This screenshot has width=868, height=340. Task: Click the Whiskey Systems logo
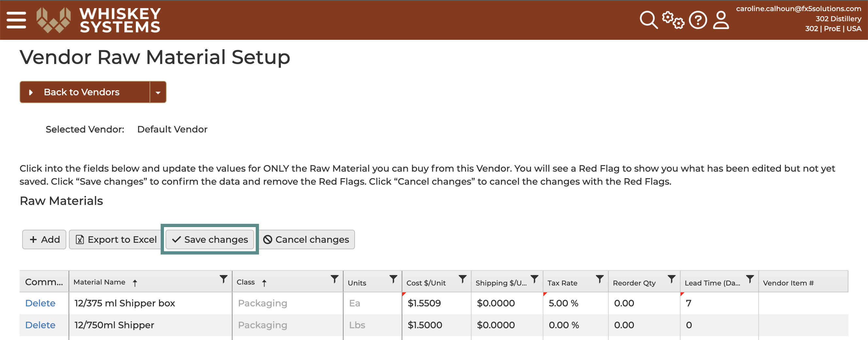click(x=98, y=20)
